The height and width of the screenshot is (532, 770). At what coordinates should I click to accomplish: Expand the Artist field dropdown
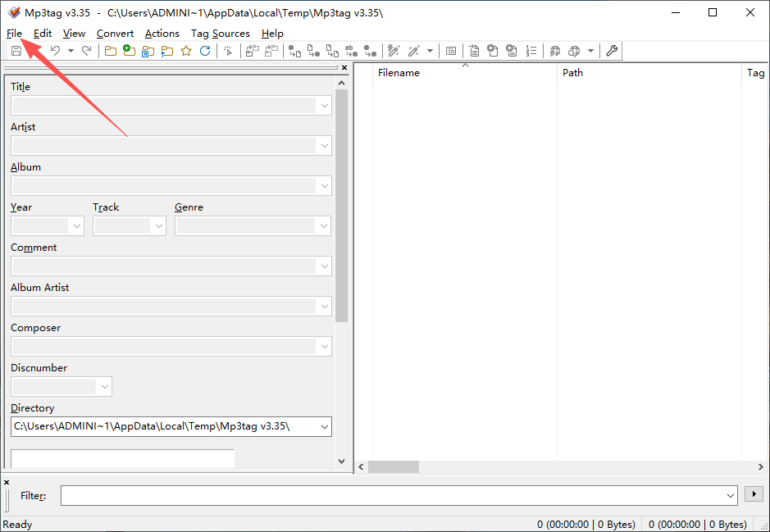pos(324,146)
